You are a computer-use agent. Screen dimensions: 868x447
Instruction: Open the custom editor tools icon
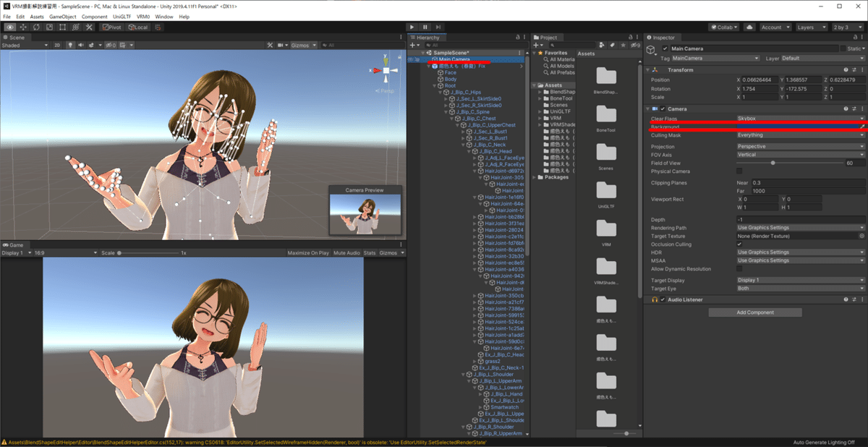[89, 27]
